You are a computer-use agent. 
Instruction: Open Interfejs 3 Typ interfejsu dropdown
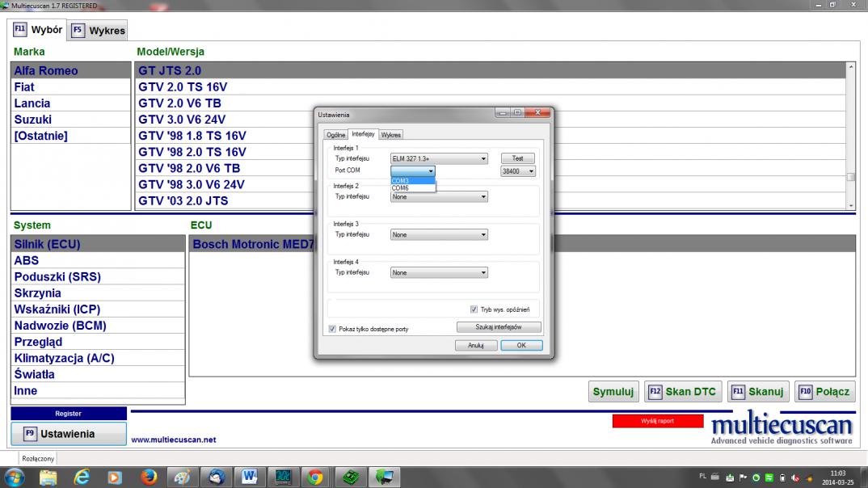pos(439,234)
